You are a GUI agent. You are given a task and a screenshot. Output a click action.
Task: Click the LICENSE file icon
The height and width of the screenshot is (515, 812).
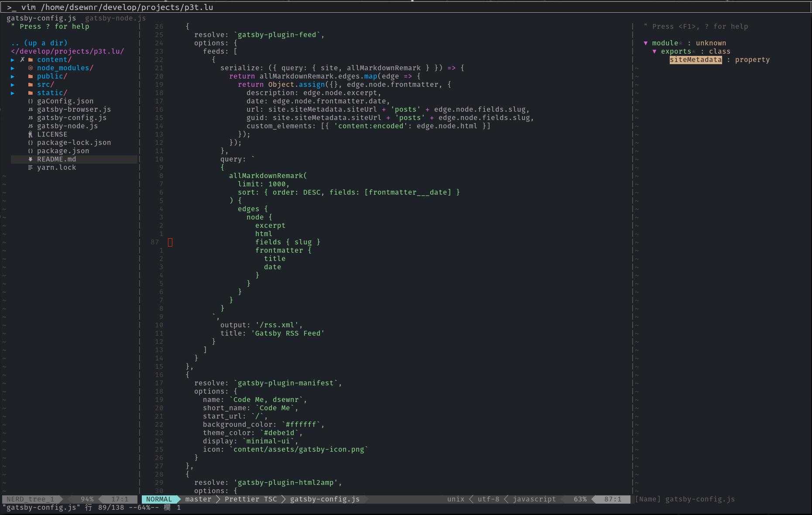(31, 134)
